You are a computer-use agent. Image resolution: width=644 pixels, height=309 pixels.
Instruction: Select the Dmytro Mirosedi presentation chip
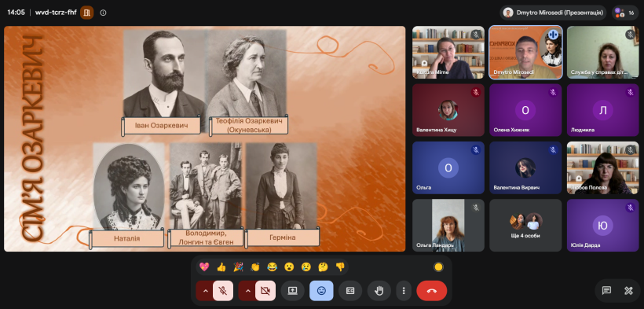[553, 13]
